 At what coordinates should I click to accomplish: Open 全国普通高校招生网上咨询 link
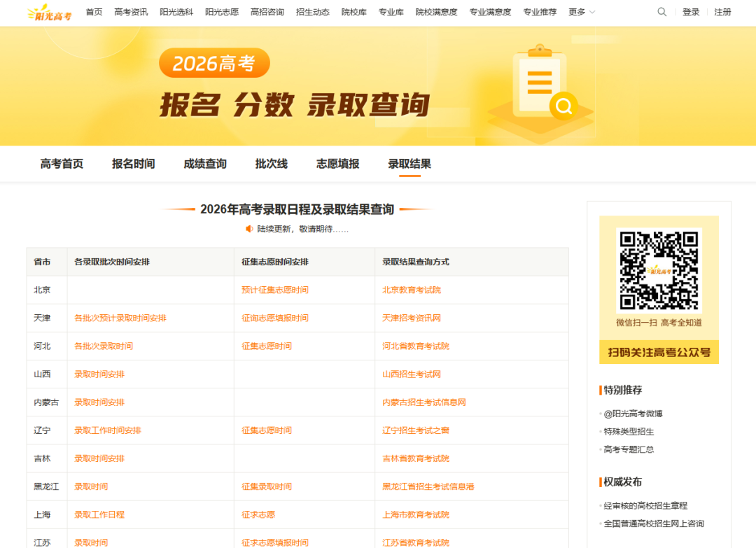click(x=654, y=524)
